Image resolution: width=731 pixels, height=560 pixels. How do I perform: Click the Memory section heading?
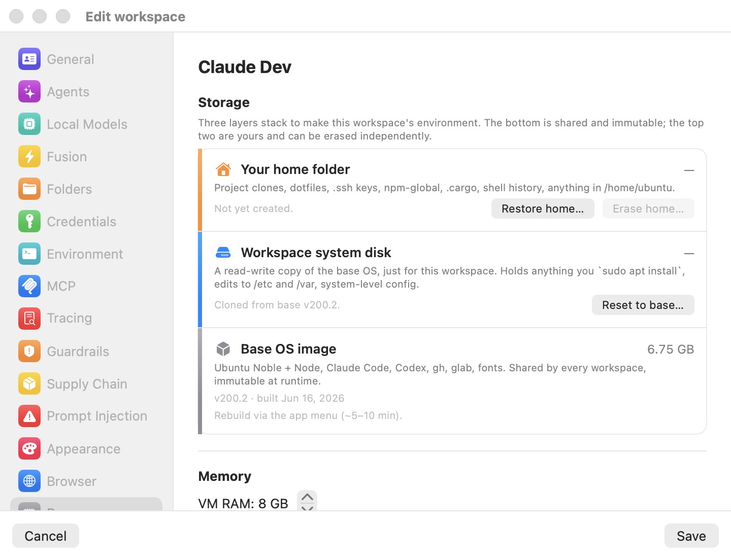[225, 476]
